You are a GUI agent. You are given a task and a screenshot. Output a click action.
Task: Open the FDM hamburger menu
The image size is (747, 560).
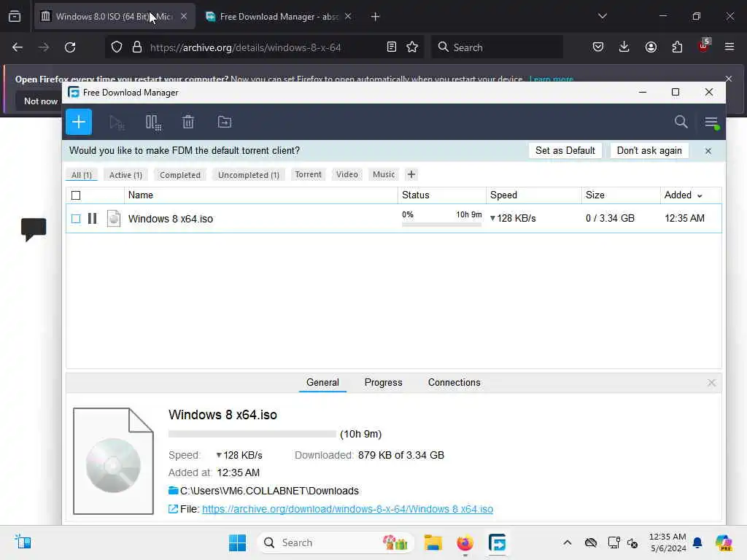[711, 122]
